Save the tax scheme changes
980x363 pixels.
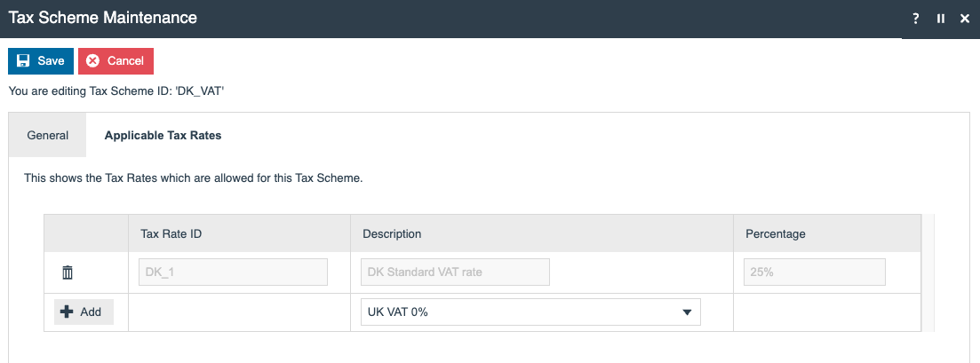point(41,60)
